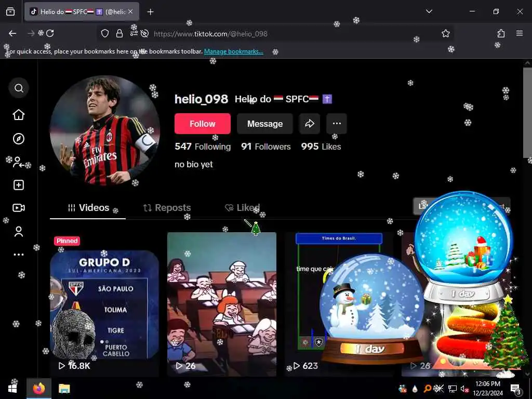Click the share profile arrow button
This screenshot has height=399, width=532.
pos(310,124)
